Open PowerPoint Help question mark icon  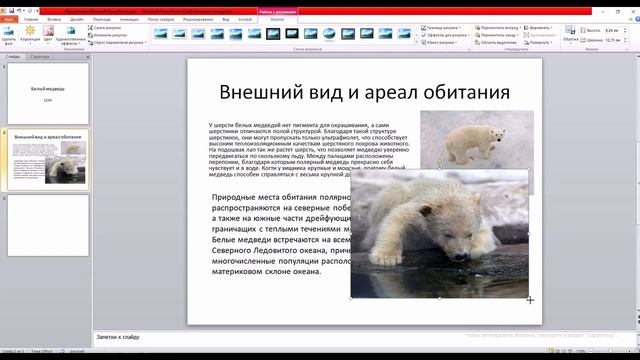click(638, 19)
